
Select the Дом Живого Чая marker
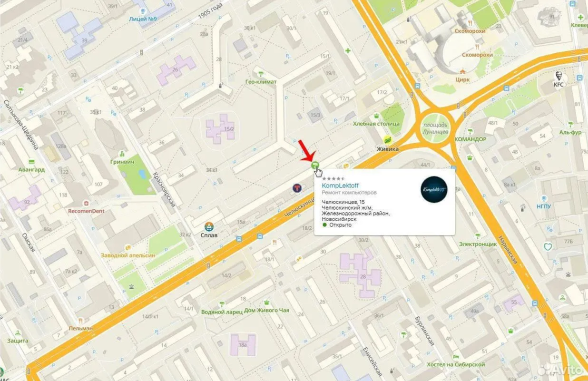pos(267,302)
